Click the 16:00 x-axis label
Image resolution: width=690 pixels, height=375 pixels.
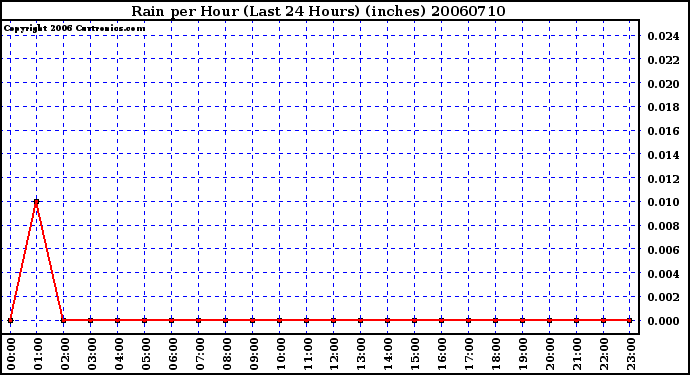click(442, 354)
